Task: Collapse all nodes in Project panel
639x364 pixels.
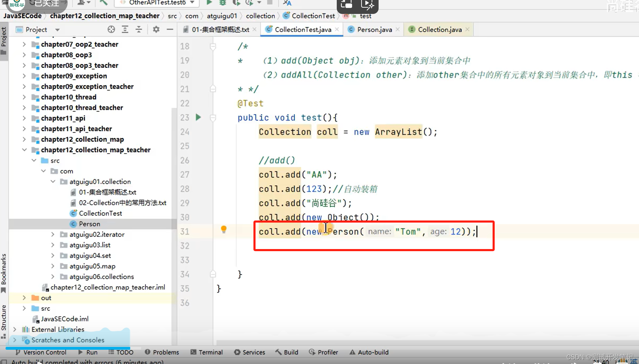Action: pyautogui.click(x=139, y=30)
